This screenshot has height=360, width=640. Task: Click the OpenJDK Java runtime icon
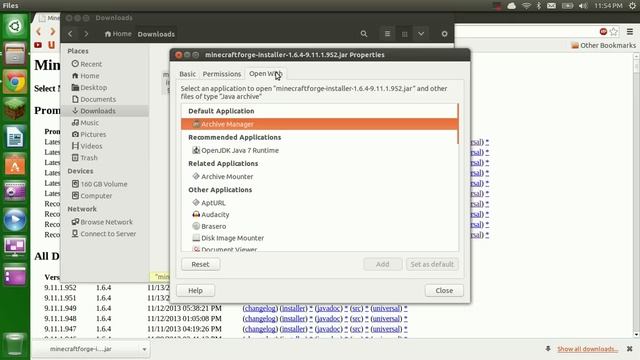[196, 150]
